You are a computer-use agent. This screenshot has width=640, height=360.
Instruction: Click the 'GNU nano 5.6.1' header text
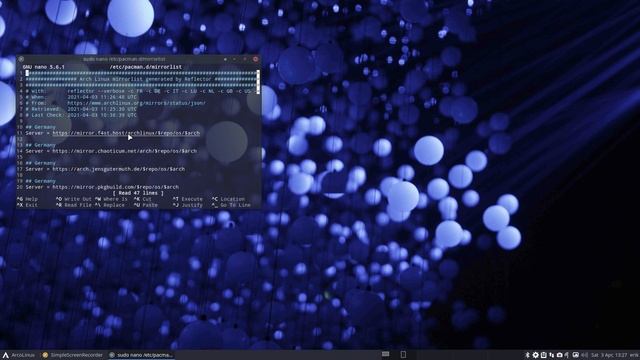[44, 67]
